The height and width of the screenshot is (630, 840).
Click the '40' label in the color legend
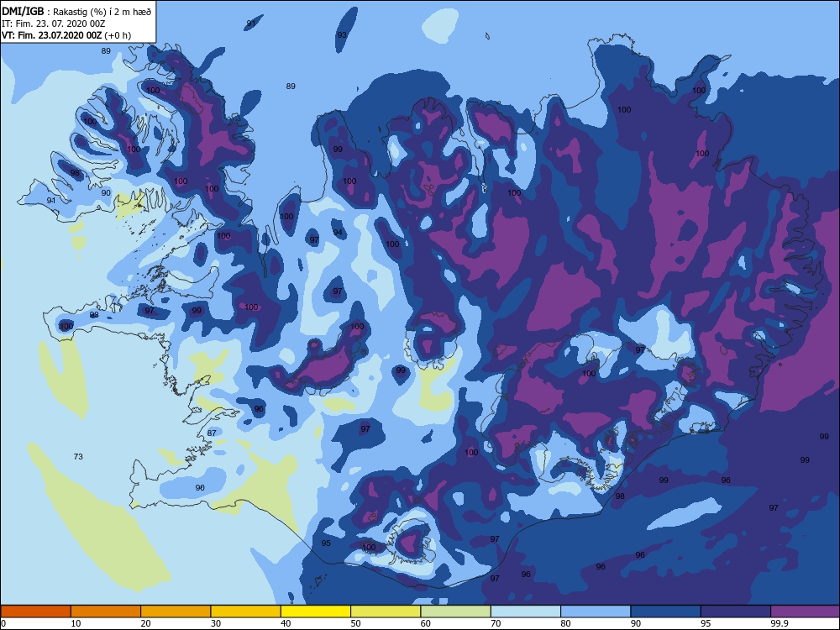click(x=286, y=623)
